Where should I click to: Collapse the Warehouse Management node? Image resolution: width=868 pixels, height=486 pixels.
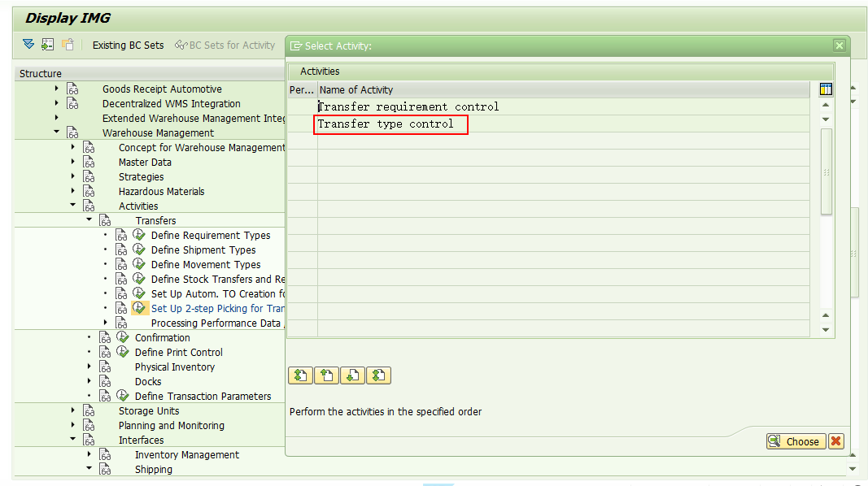point(56,132)
